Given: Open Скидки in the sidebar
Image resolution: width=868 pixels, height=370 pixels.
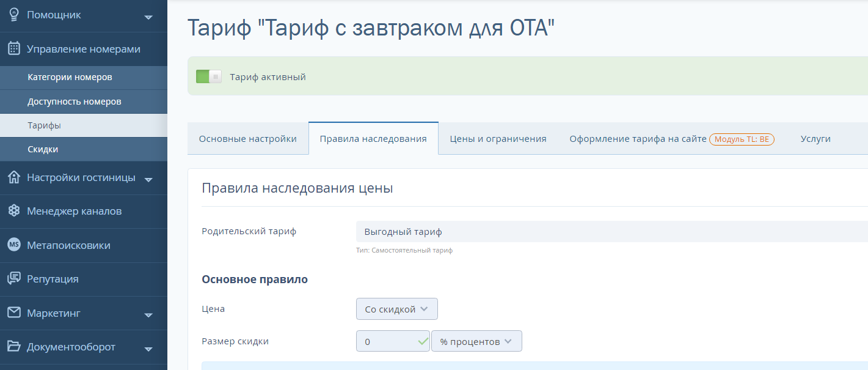Looking at the screenshot, I should coord(84,149).
